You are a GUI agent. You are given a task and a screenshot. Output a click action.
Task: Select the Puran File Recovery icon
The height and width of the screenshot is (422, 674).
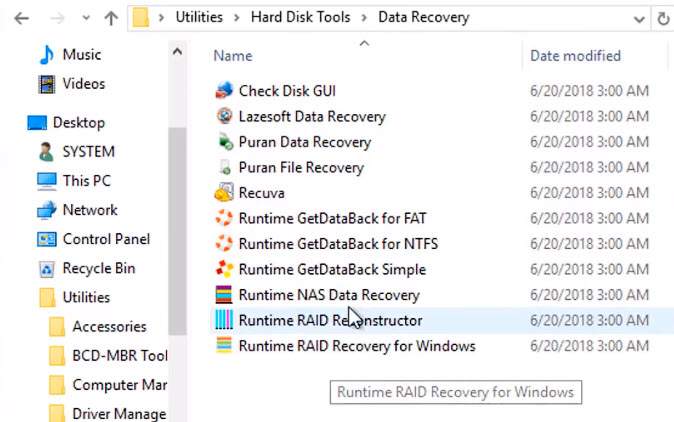[x=224, y=167]
